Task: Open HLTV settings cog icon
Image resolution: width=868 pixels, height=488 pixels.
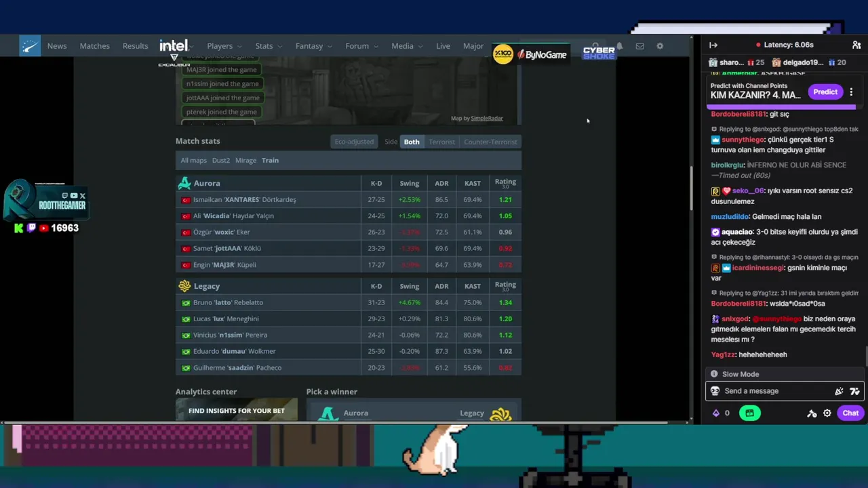Action: pos(660,46)
